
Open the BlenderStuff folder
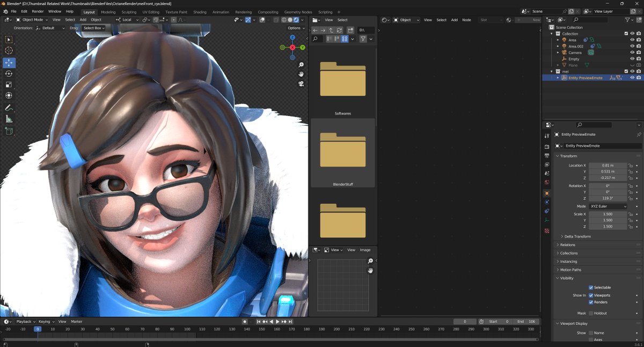click(x=343, y=153)
